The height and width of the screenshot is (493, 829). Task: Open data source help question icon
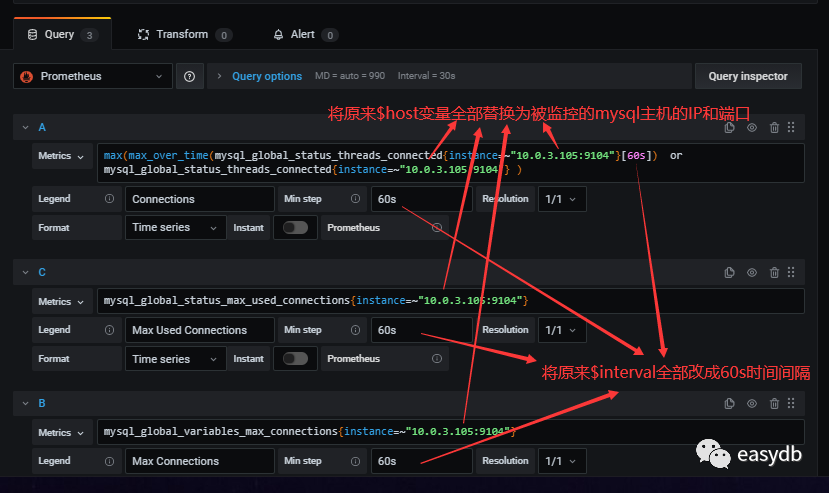[190, 76]
